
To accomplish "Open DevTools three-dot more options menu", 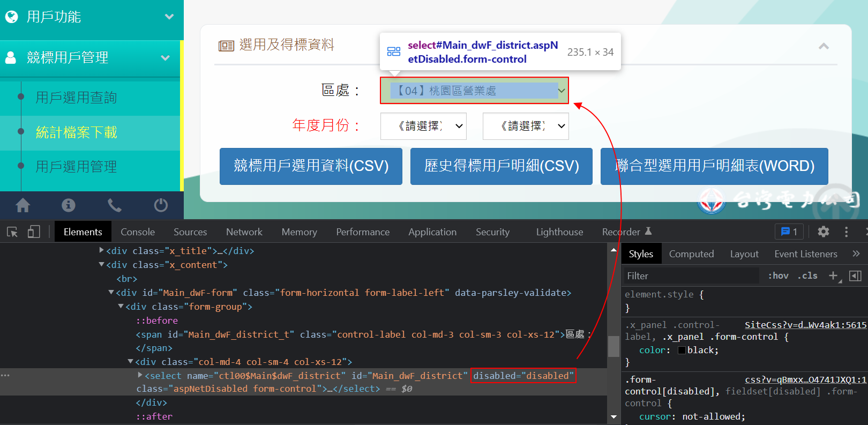I will pyautogui.click(x=847, y=232).
